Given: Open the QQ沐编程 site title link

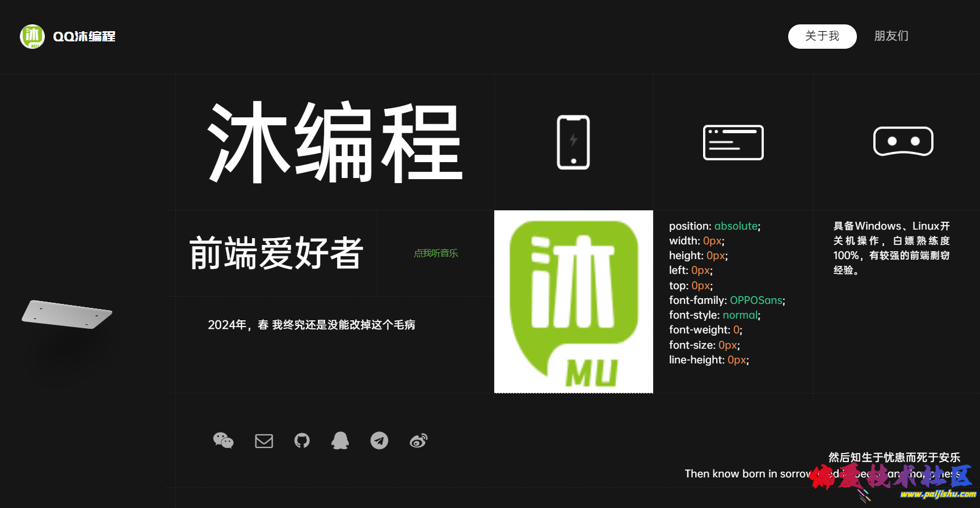Looking at the screenshot, I should pyautogui.click(x=84, y=36).
